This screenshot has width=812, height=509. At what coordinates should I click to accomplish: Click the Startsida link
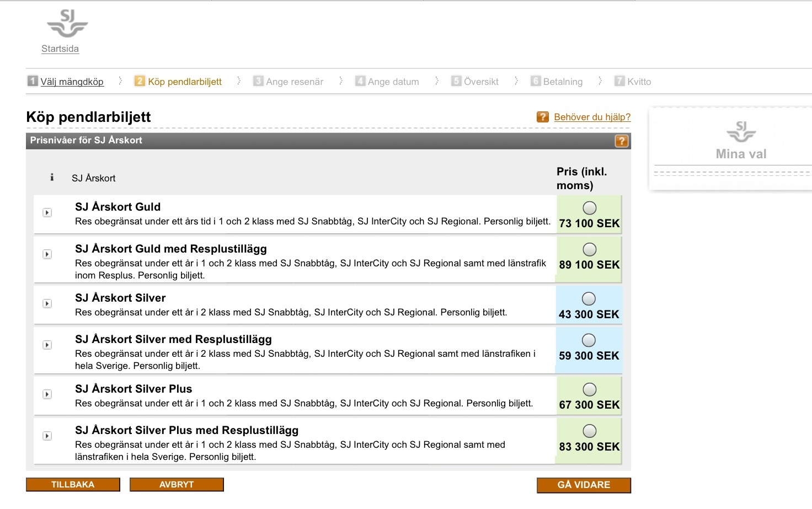point(60,49)
